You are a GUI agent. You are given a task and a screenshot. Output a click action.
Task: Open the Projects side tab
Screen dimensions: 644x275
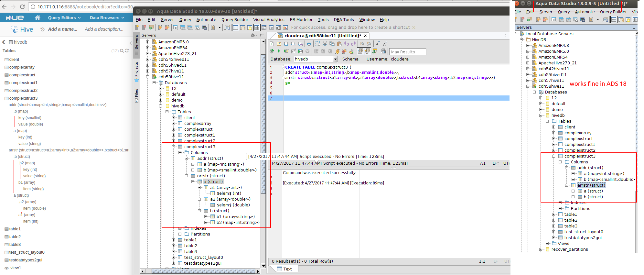136,71
